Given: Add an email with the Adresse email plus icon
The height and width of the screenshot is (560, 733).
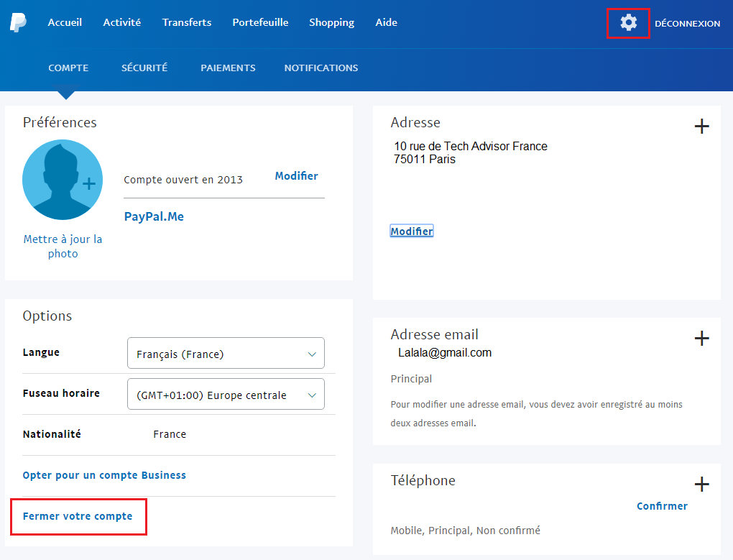Looking at the screenshot, I should (701, 338).
